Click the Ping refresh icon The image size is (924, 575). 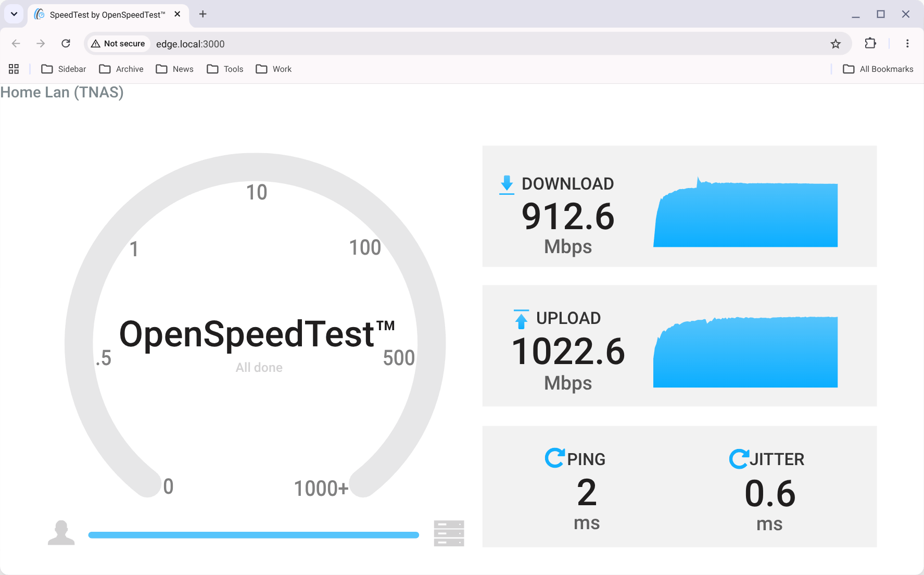pos(555,458)
